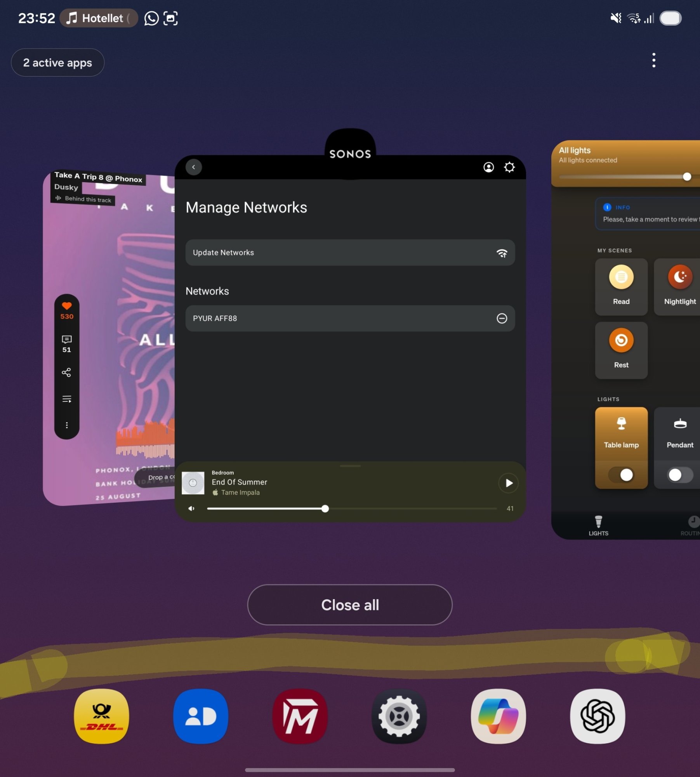Adjust the Sonos volume slider
700x777 pixels.
352,509
